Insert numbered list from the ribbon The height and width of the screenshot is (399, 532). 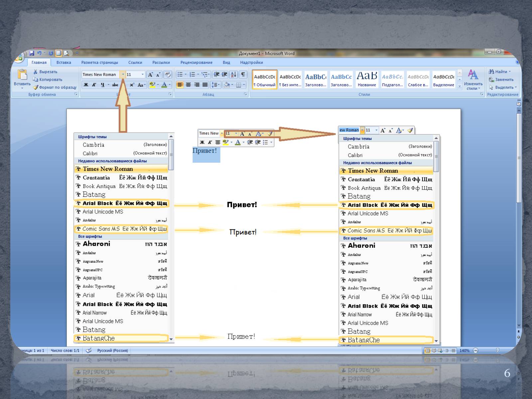(x=192, y=75)
